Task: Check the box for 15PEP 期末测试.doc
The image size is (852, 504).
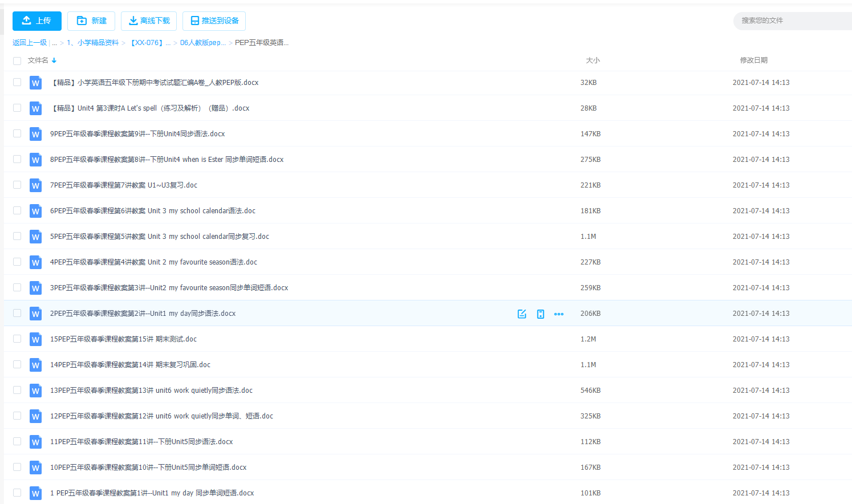Action: (17, 339)
